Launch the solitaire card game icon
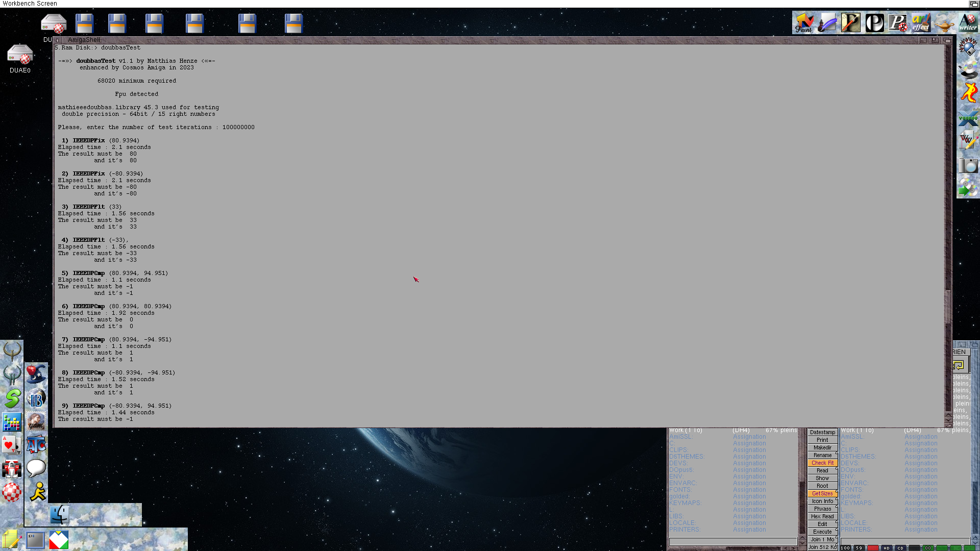The image size is (980, 551). tap(11, 445)
